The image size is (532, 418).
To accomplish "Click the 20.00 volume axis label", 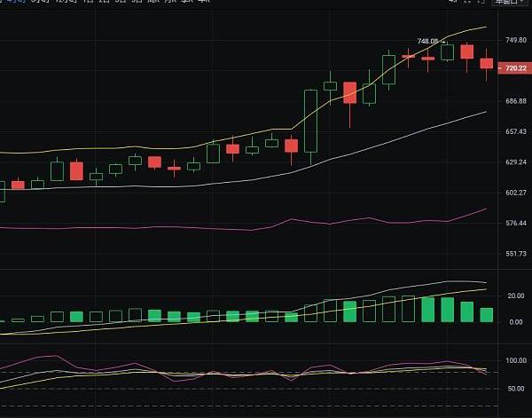I will (x=515, y=296).
